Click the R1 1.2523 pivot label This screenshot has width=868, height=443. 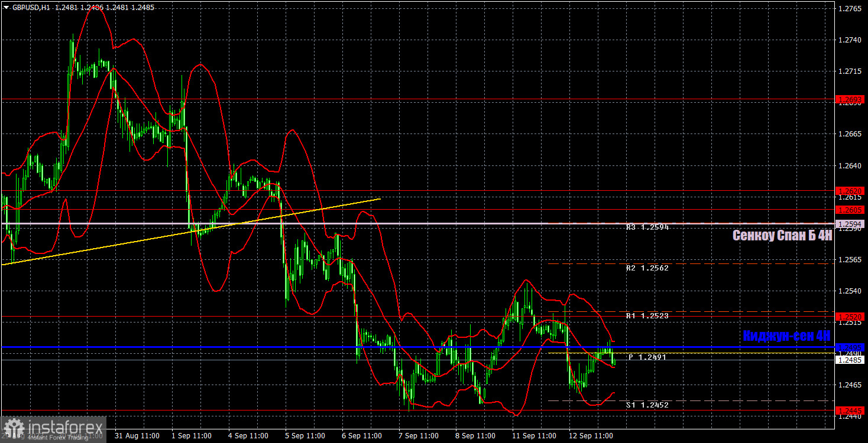[647, 317]
